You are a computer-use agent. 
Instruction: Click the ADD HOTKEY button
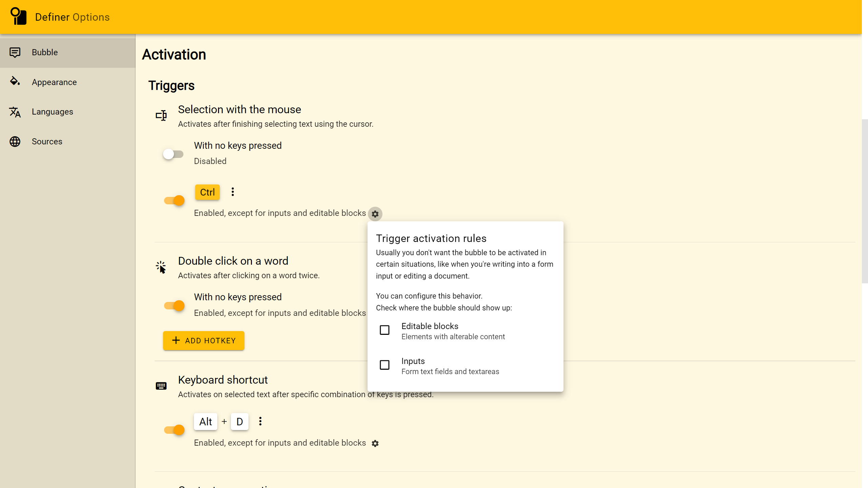coord(203,340)
